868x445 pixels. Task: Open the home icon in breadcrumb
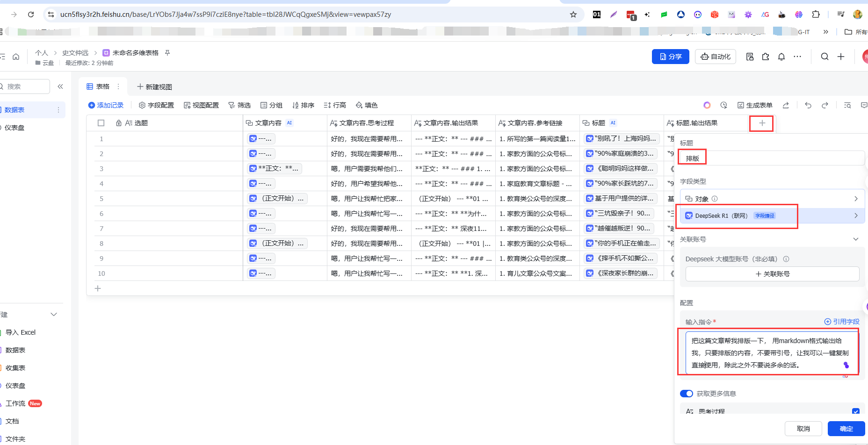click(x=16, y=57)
